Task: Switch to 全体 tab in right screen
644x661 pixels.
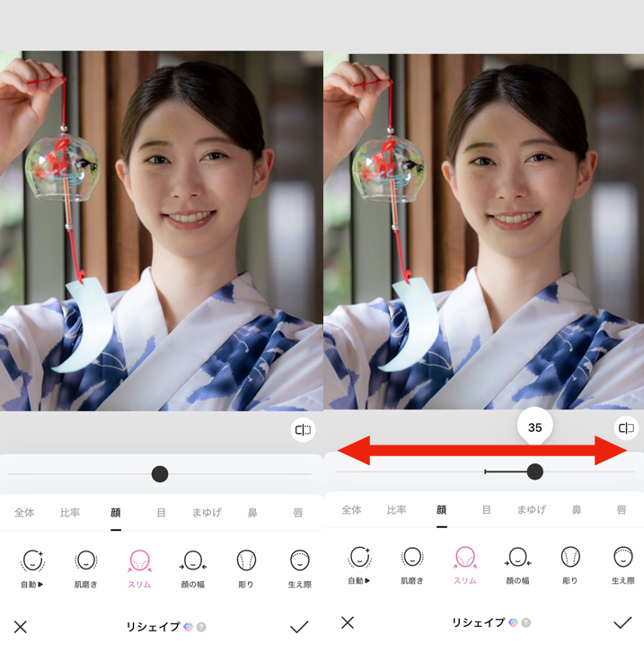Action: (351, 509)
